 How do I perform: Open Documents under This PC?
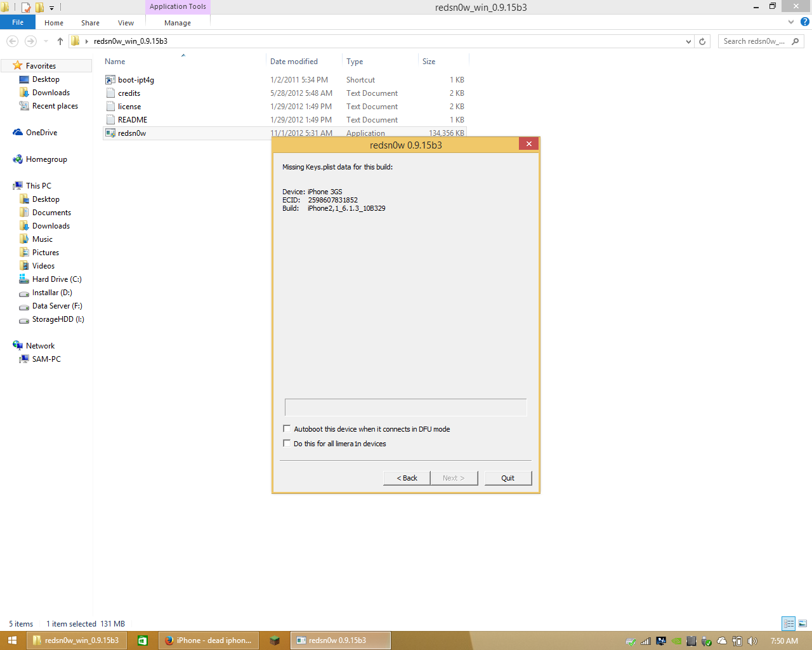pyautogui.click(x=51, y=213)
